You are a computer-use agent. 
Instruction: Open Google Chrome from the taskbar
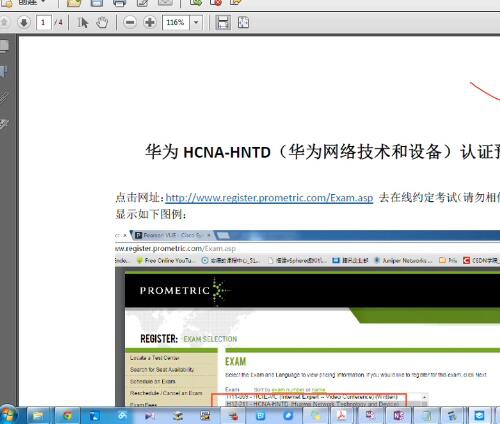(68, 416)
